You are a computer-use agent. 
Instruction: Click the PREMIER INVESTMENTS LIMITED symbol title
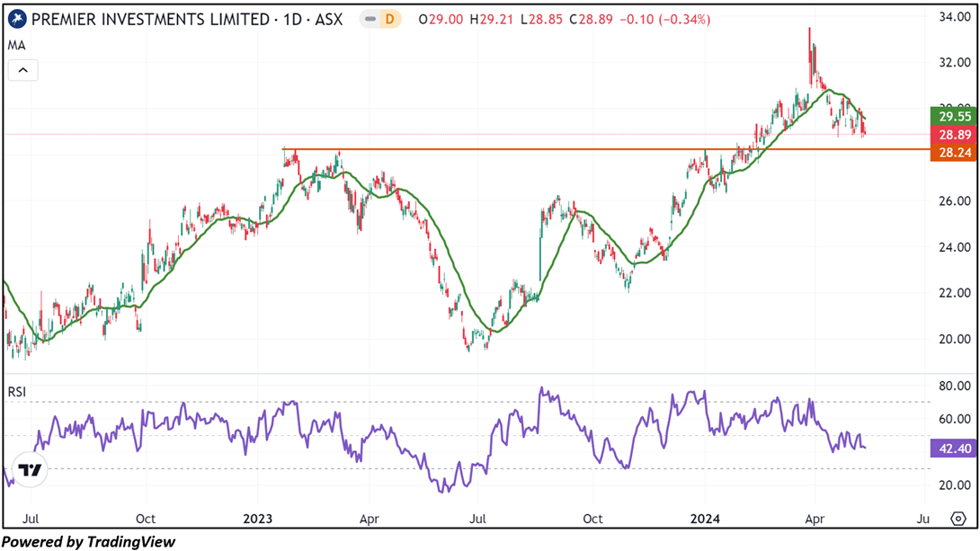click(151, 20)
